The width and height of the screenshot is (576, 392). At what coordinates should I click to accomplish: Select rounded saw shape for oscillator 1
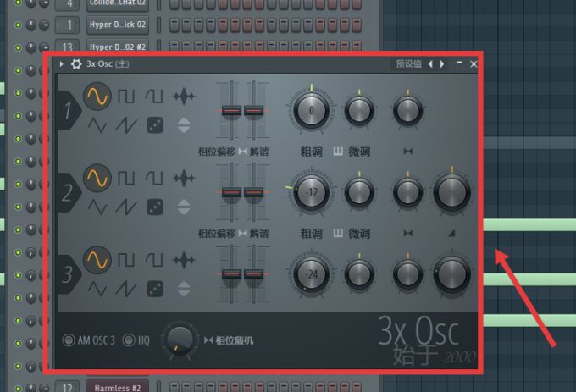click(x=154, y=97)
